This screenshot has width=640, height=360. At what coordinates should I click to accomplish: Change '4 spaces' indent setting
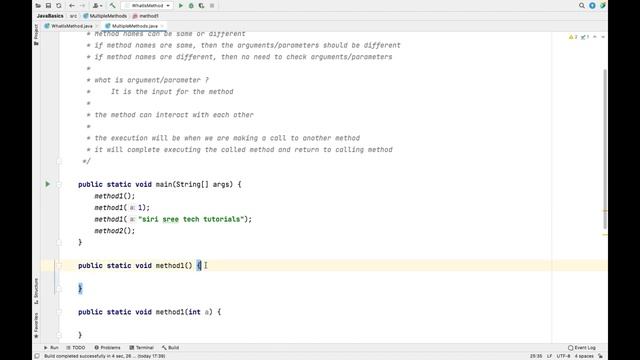[x=584, y=356]
